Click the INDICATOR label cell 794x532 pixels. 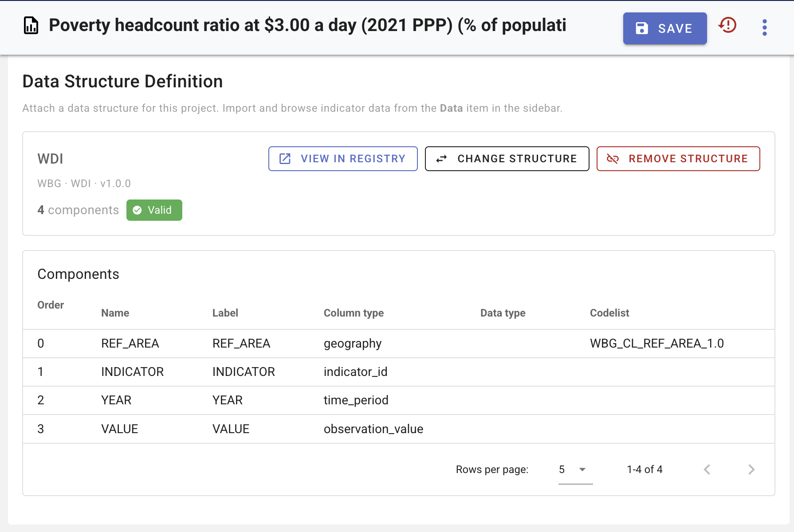244,372
